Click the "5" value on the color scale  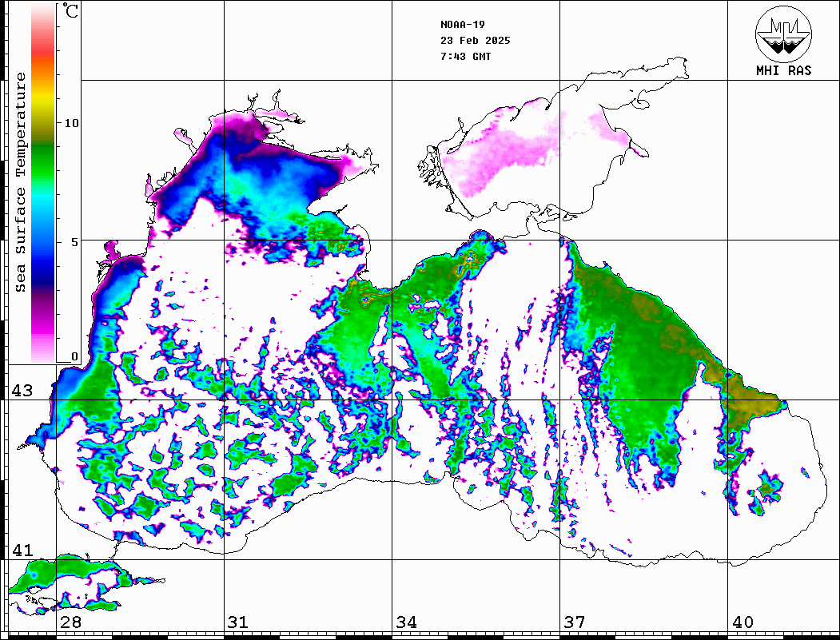tap(75, 242)
